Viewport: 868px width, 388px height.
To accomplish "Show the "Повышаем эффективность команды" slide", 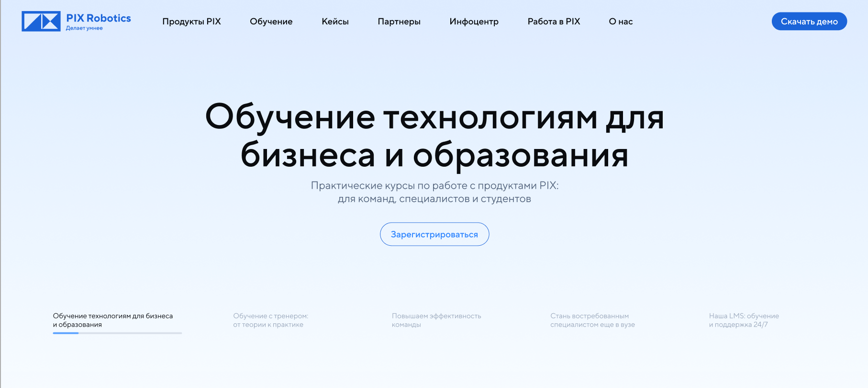I will point(436,320).
